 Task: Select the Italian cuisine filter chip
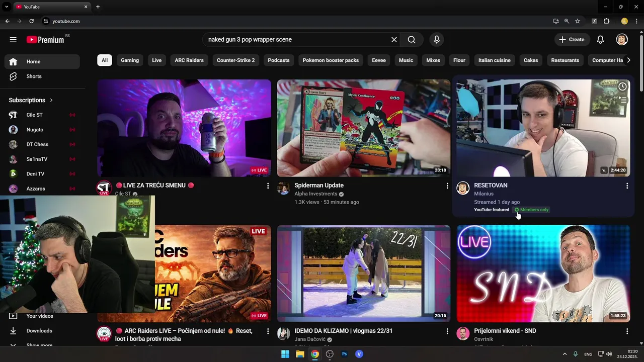point(495,60)
